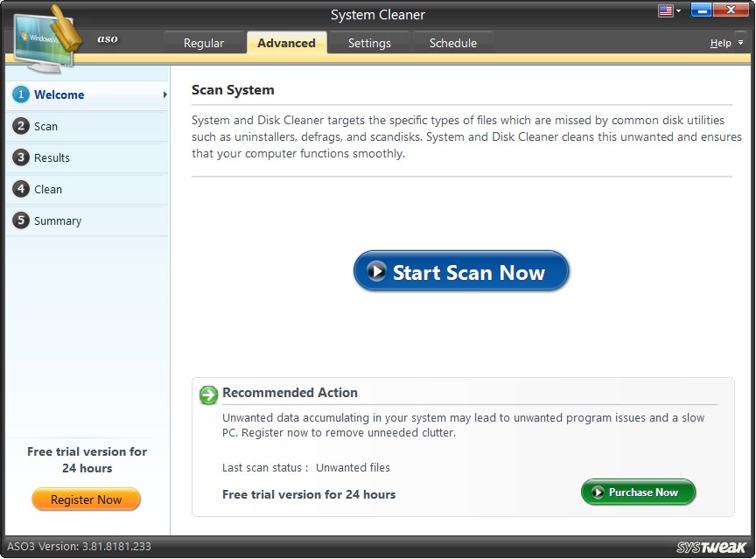Open the language flag dropdown
Image resolution: width=756 pixels, height=559 pixels.
click(x=667, y=10)
